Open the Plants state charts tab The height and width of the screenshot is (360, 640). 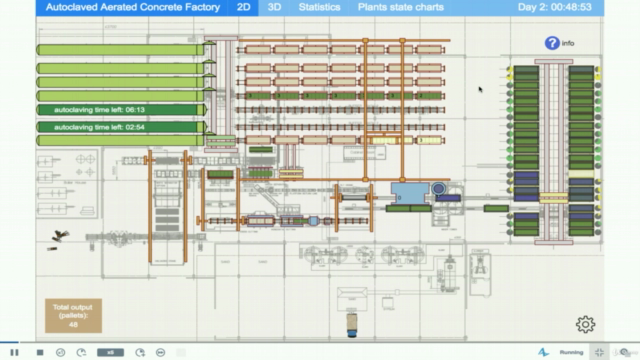[400, 7]
